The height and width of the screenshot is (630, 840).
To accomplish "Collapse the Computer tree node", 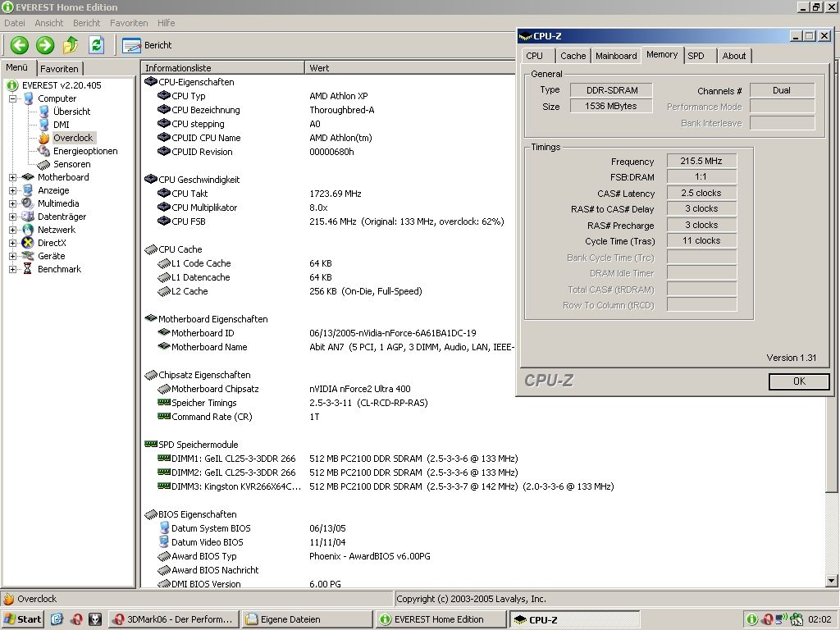I will tap(12, 98).
